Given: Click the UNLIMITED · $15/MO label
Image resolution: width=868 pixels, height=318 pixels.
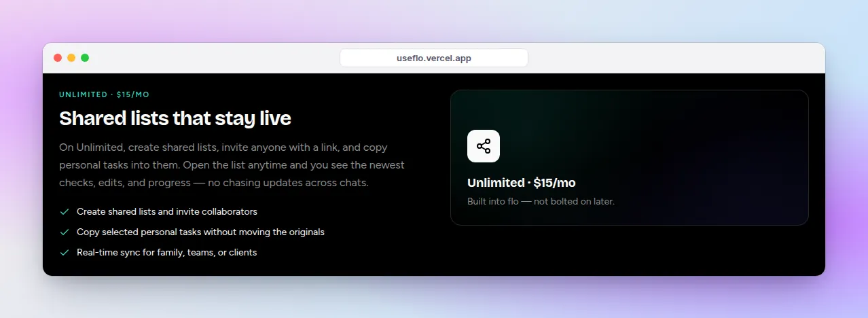Looking at the screenshot, I should (104, 94).
